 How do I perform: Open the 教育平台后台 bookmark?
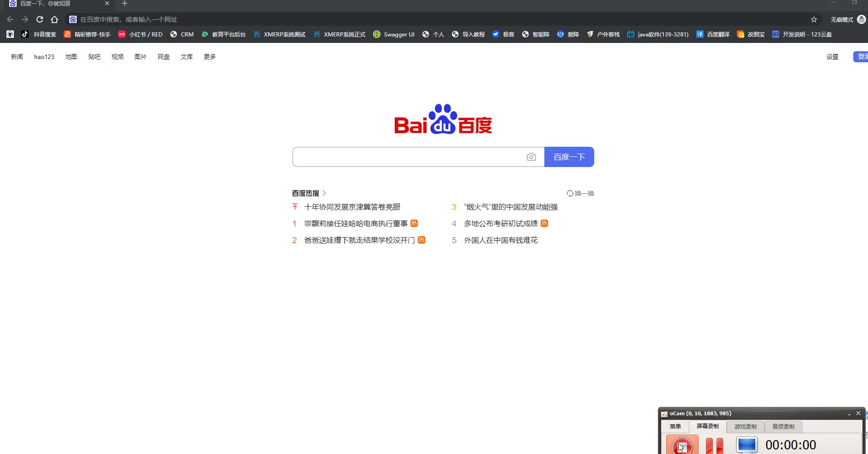(x=223, y=34)
